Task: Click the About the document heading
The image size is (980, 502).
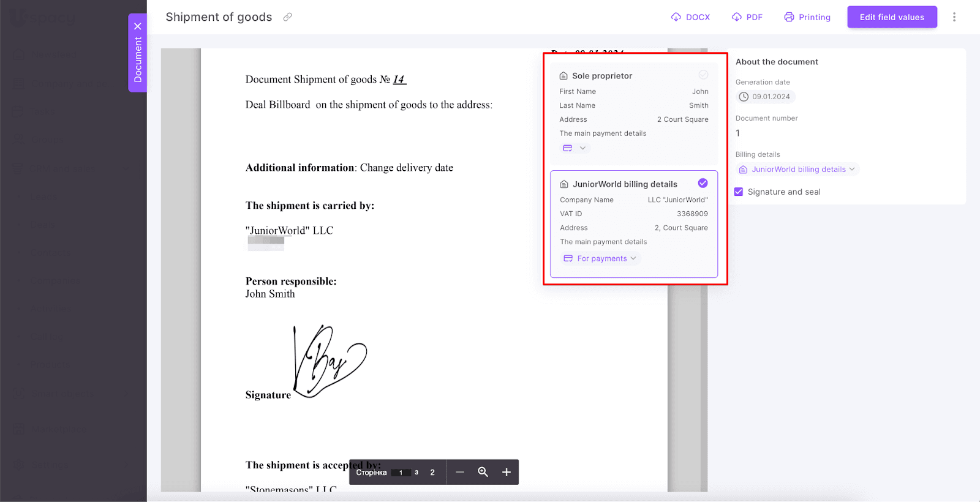Action: click(777, 62)
